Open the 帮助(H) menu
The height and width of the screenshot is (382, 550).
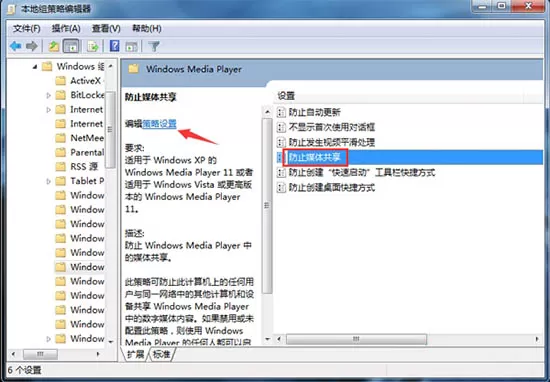[146, 28]
